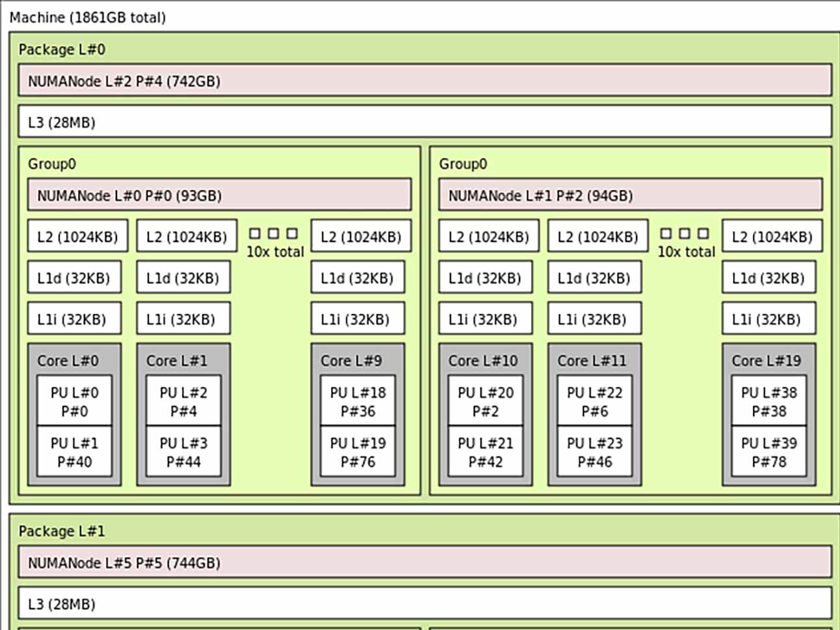Click L2 (1024KB) above Core L#9

361,236
